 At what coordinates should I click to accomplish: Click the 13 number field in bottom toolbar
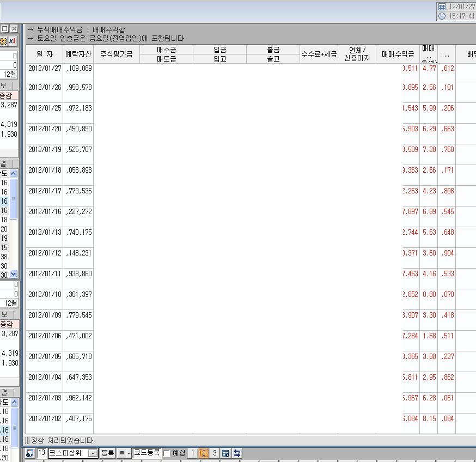click(41, 453)
